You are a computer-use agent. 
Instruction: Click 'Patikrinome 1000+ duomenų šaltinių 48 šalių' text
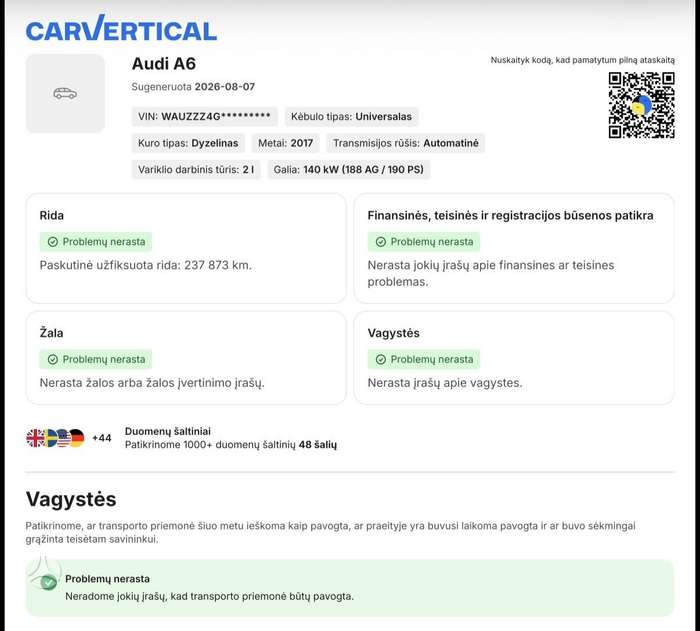231,445
